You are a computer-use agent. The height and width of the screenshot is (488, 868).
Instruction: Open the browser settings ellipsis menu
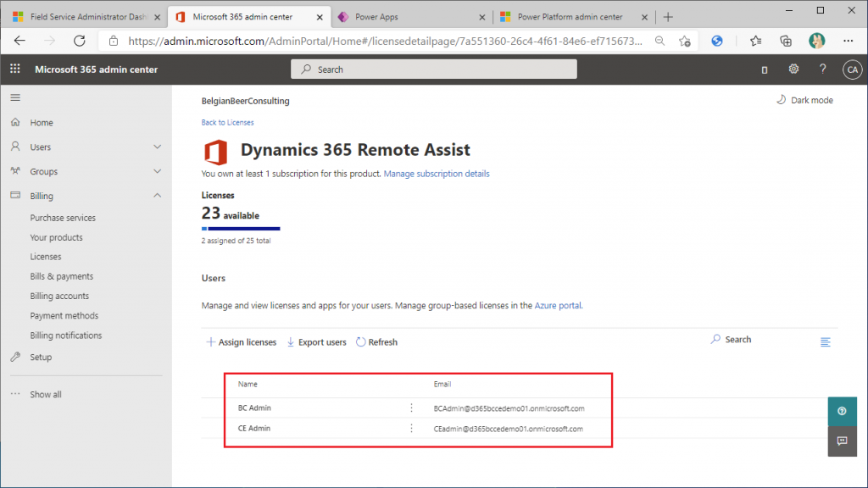pos(848,41)
